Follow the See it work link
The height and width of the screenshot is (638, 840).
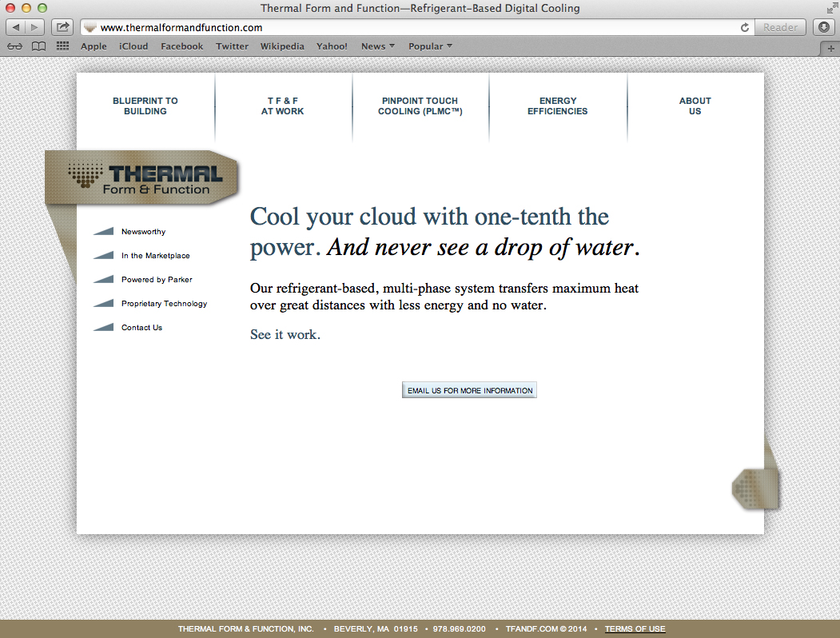[285, 334]
